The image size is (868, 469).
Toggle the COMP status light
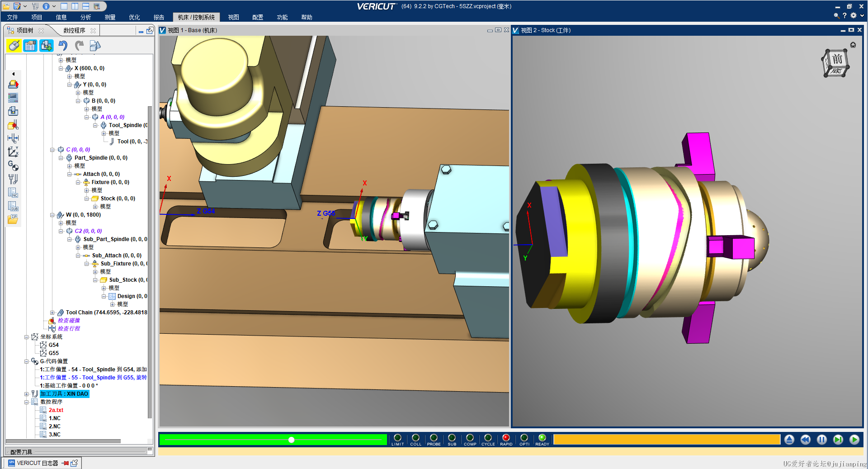coord(470,438)
